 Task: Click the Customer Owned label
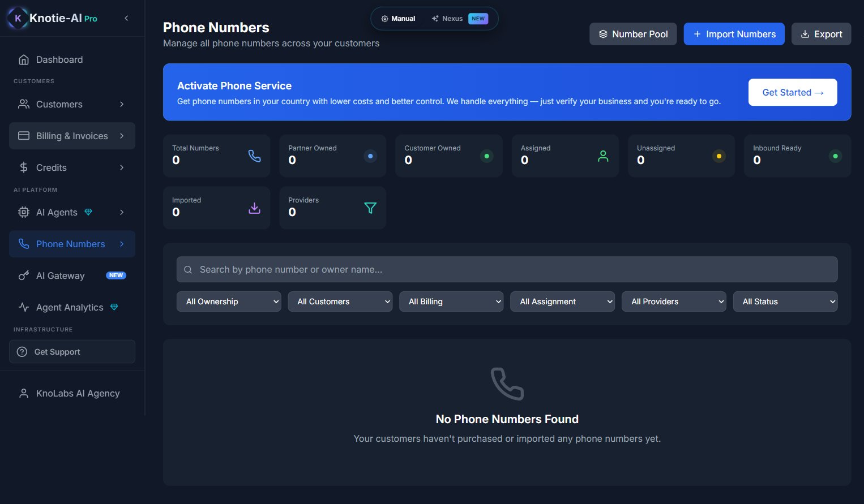coord(433,148)
